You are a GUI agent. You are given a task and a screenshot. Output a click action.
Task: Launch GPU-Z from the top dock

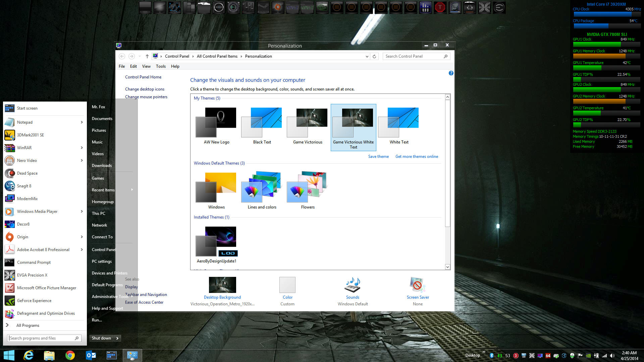(307, 7)
